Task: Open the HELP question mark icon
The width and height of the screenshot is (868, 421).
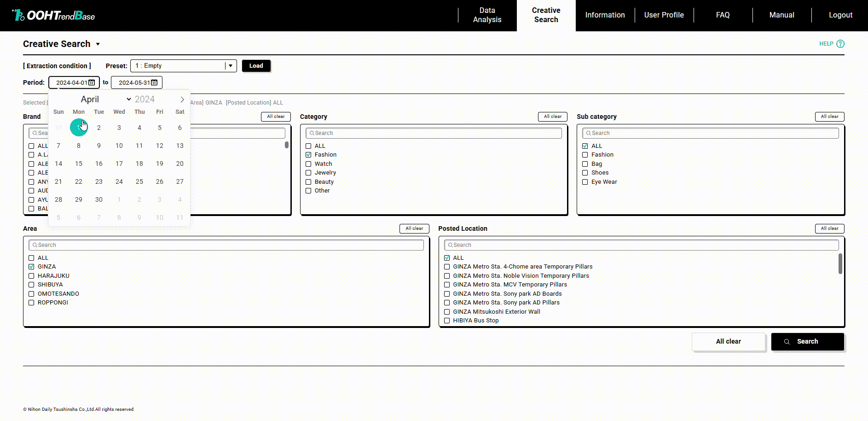Action: (x=840, y=44)
